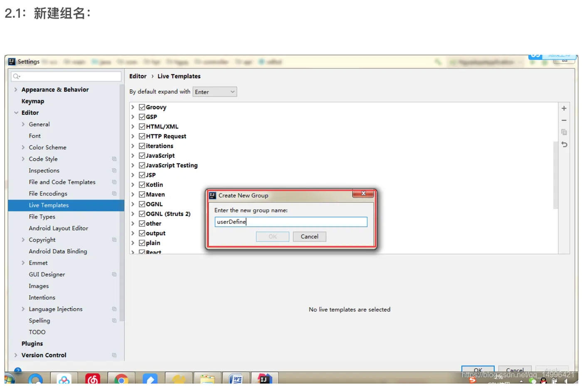Focus the settings search field
The width and height of the screenshot is (582, 392).
coord(66,76)
